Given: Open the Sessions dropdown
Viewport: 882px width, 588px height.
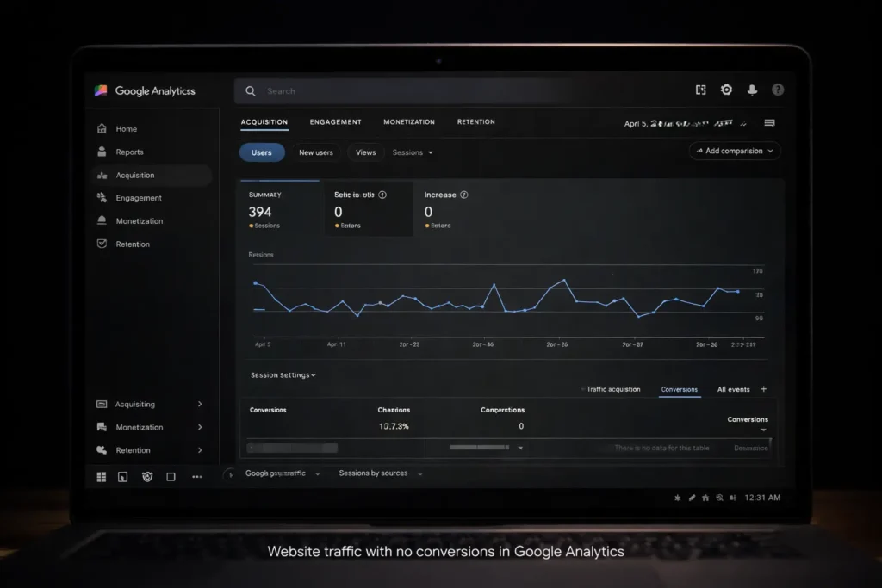Looking at the screenshot, I should click(x=413, y=152).
